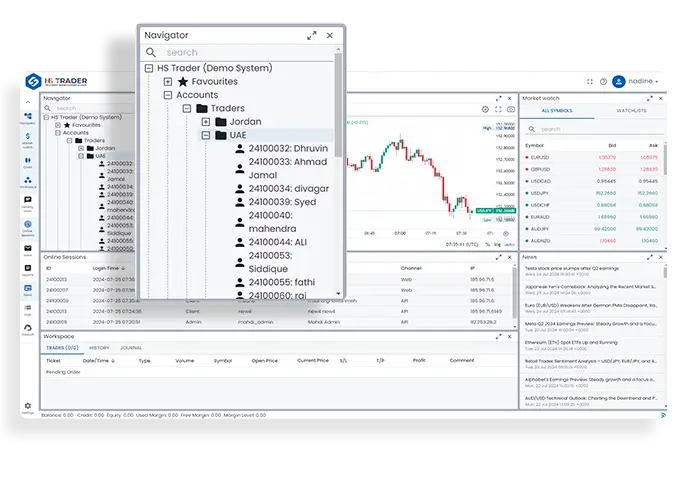Expand the Online Sessions panel
This screenshot has height=490, width=687.
click(499, 257)
